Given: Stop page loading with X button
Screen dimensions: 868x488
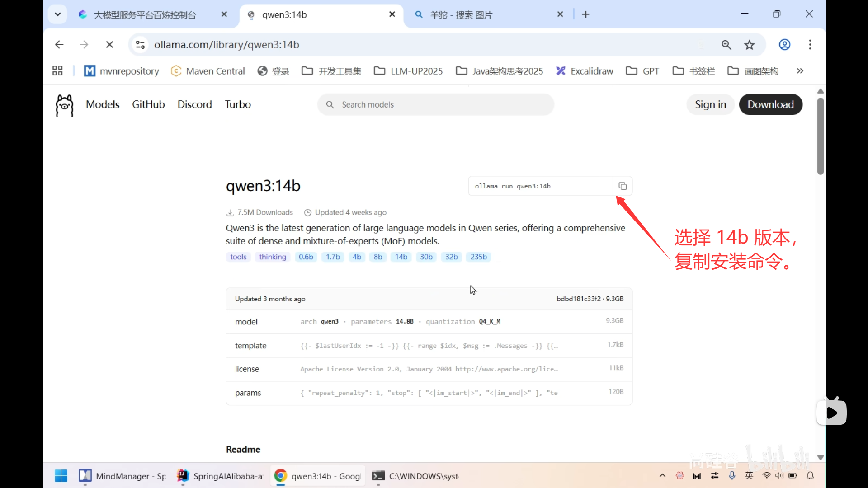Looking at the screenshot, I should point(109,45).
